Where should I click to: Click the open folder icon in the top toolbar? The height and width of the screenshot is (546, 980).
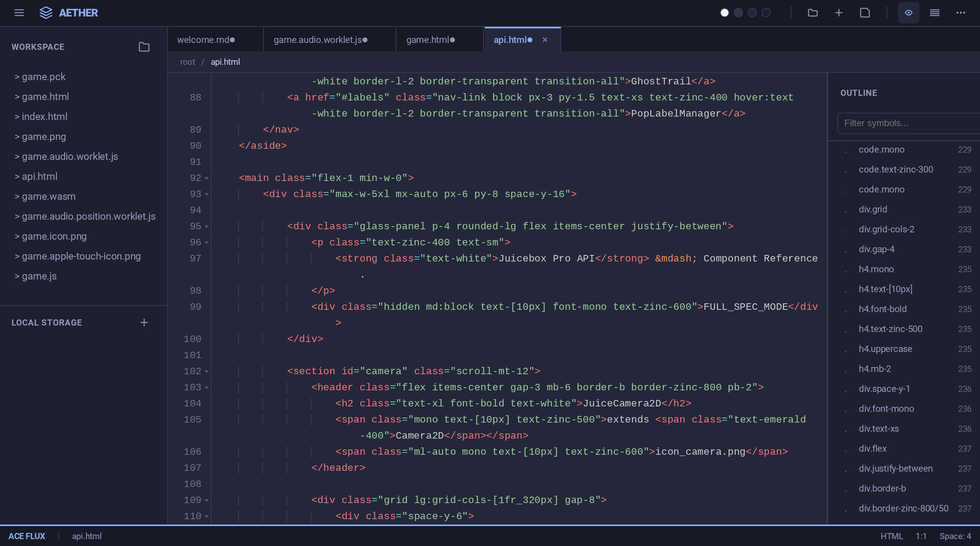click(812, 13)
